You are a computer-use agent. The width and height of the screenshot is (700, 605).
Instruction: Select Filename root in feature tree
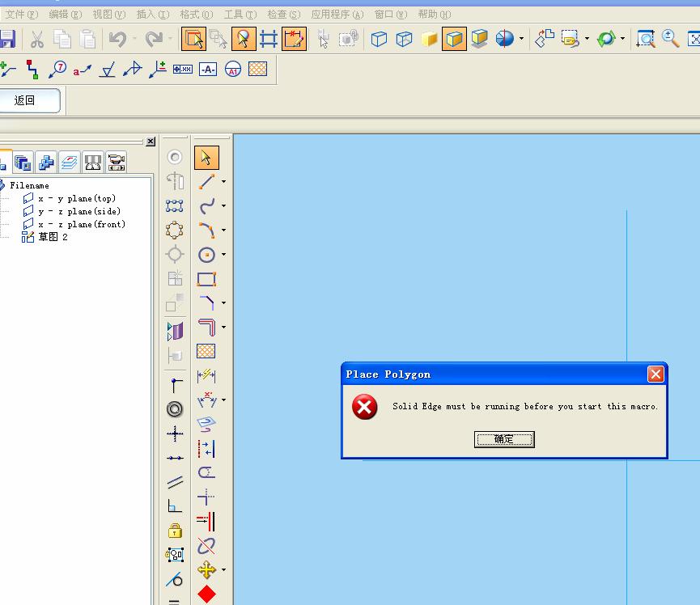click(x=29, y=185)
